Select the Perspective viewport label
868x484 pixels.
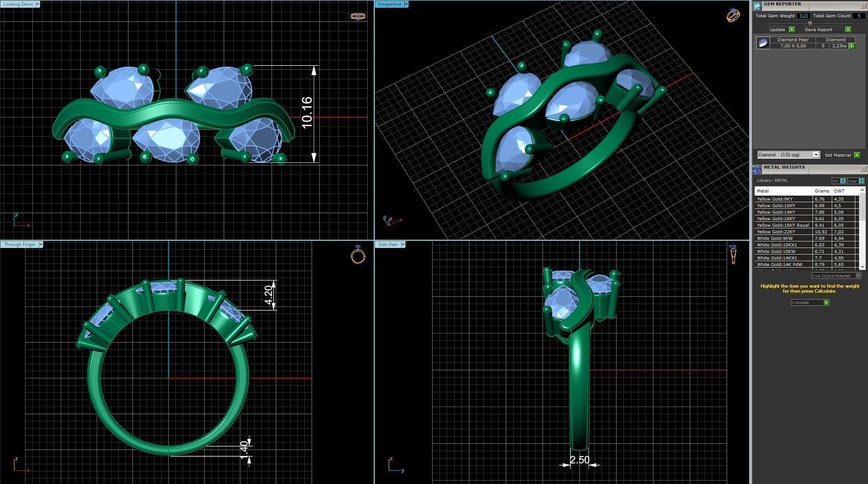click(x=389, y=4)
